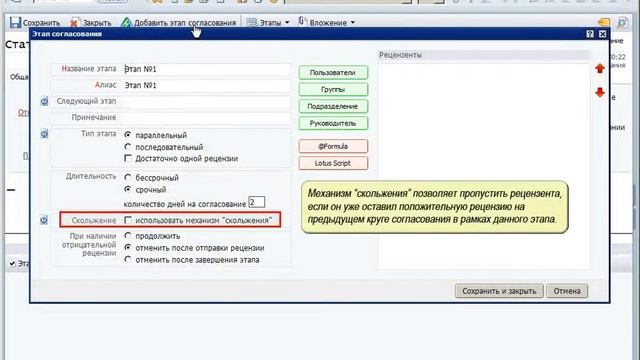Select последовательный stage type
Image resolution: width=640 pixels, height=360 pixels.
(128, 147)
